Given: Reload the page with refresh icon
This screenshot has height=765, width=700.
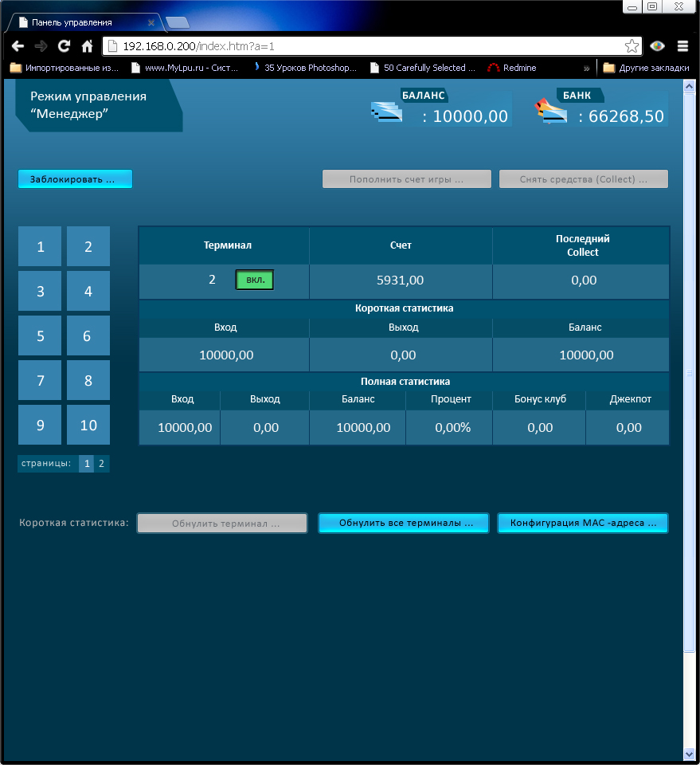Looking at the screenshot, I should coord(65,46).
